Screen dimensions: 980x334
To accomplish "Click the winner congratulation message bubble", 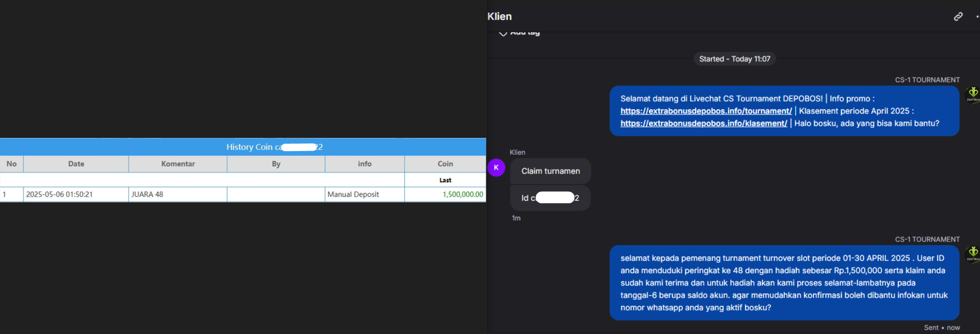I will coord(784,283).
